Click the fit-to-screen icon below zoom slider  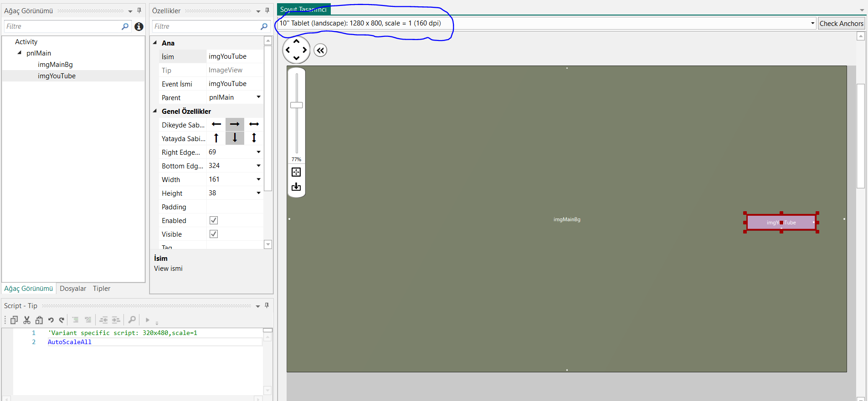point(296,172)
